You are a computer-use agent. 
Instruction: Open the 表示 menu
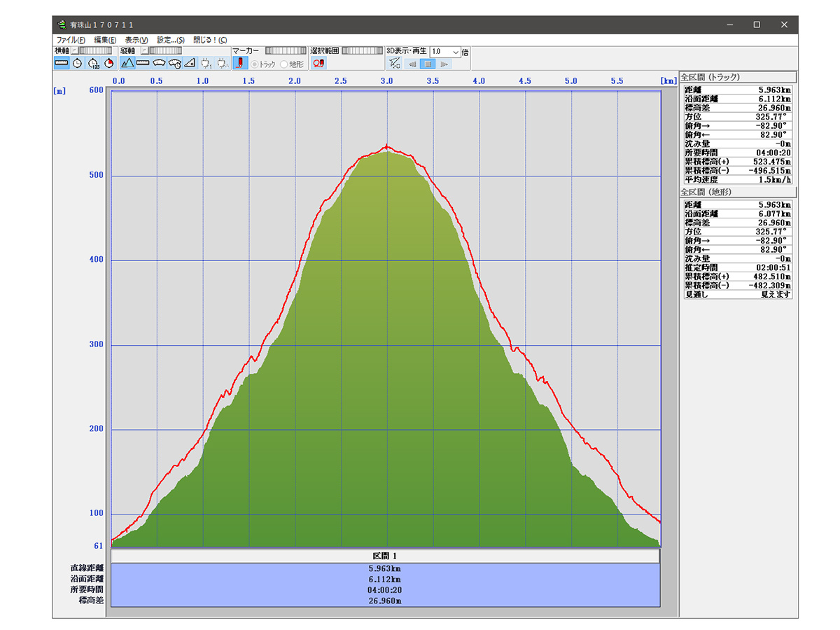pyautogui.click(x=136, y=40)
